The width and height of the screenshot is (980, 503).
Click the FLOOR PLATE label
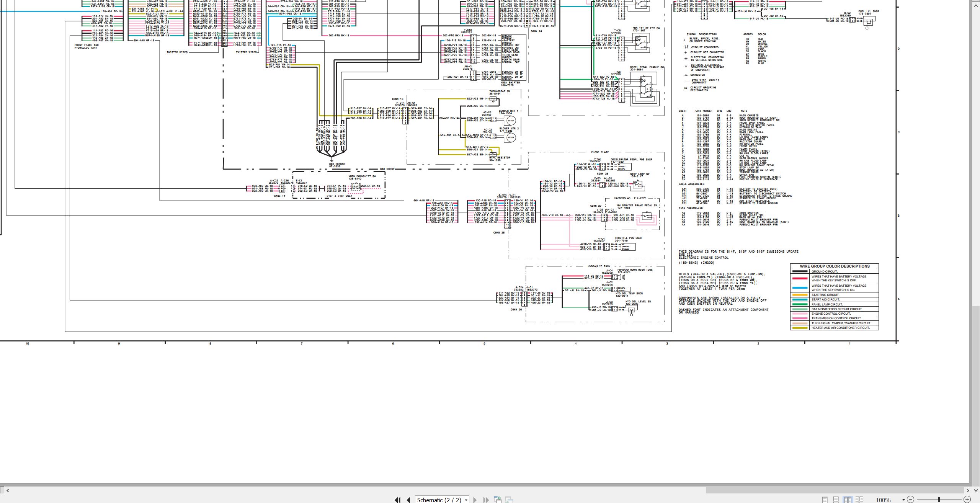coord(600,152)
